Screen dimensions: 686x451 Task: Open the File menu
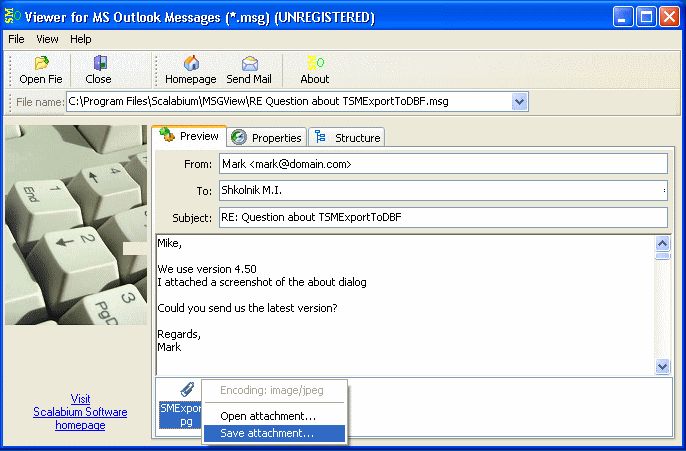click(16, 39)
